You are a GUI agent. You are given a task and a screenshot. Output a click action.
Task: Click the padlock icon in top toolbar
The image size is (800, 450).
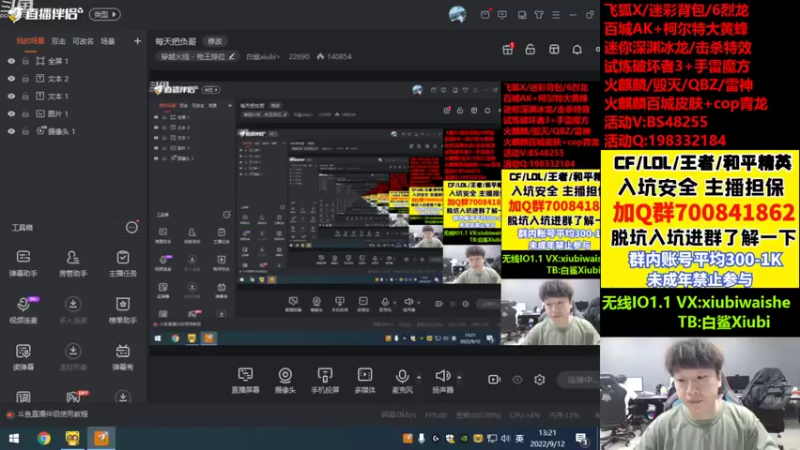coord(530,49)
